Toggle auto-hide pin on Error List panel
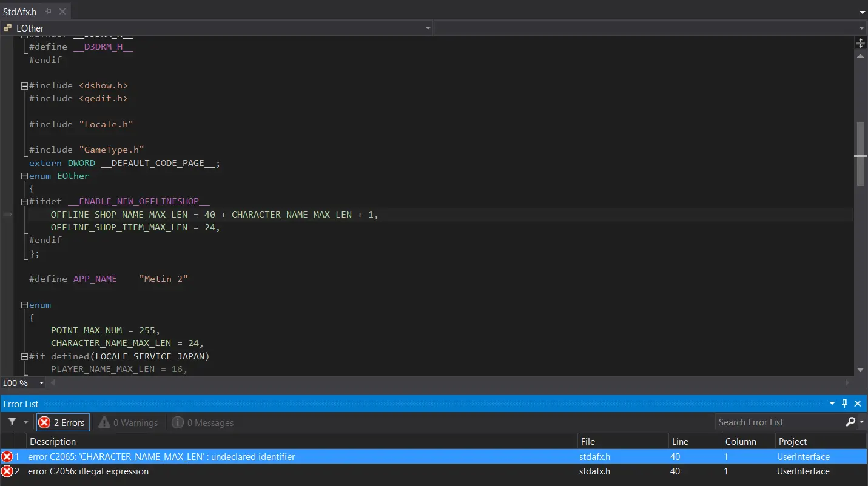This screenshot has width=868, height=486. 844,404
